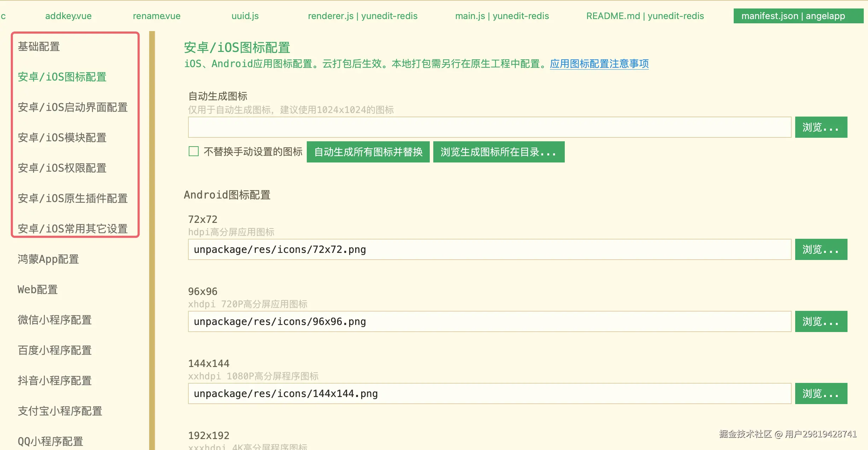Browse for the 96x96 xhdpi icon

tap(821, 321)
